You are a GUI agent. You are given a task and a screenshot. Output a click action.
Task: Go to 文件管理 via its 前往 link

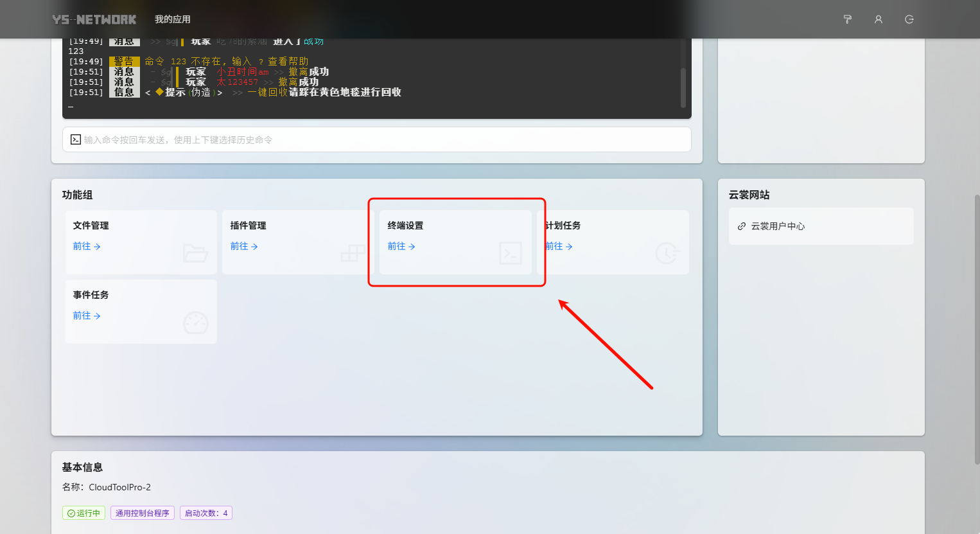click(x=86, y=246)
